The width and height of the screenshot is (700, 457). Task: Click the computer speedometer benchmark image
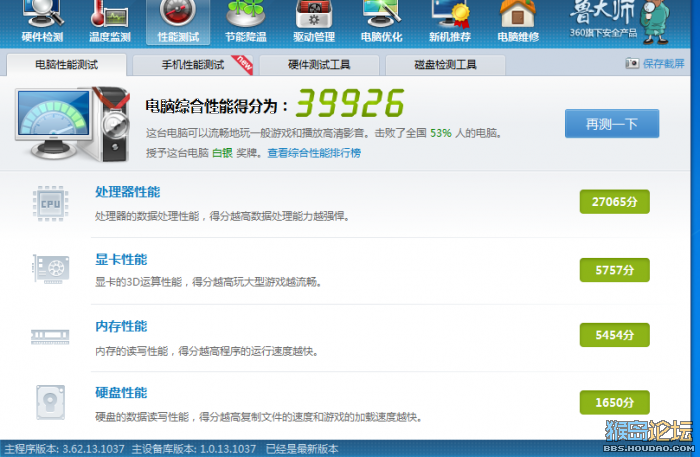(73, 124)
